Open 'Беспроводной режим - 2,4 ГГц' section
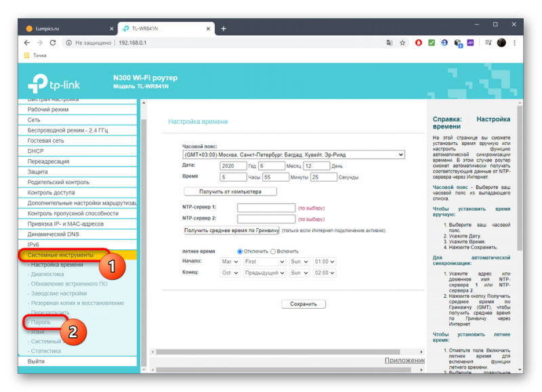This screenshot has height=392, width=542. tap(77, 130)
